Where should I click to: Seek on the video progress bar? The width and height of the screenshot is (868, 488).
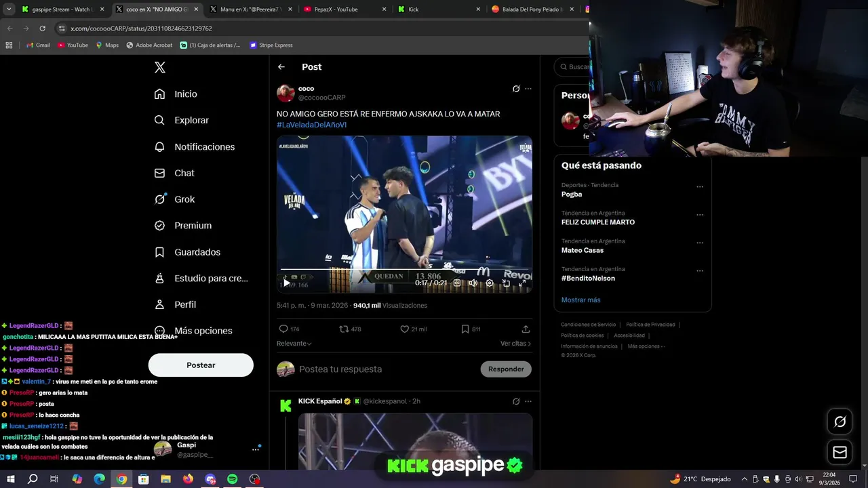click(x=404, y=269)
